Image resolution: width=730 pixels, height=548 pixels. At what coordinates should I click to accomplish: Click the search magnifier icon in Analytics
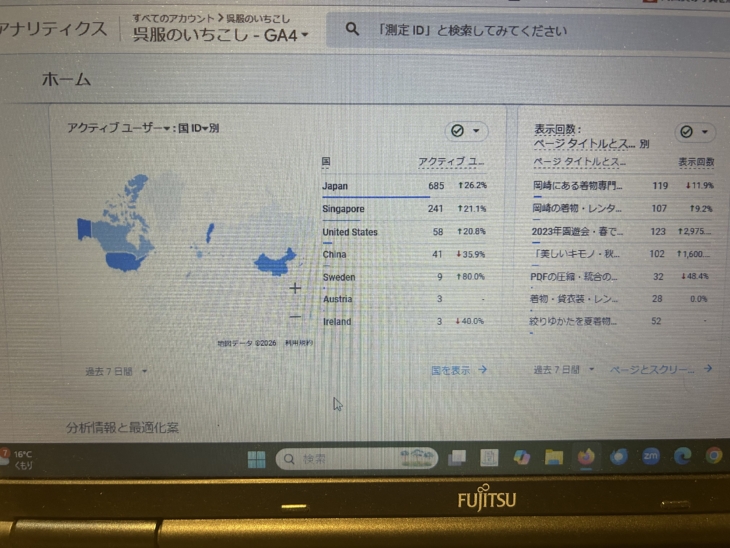coord(352,29)
